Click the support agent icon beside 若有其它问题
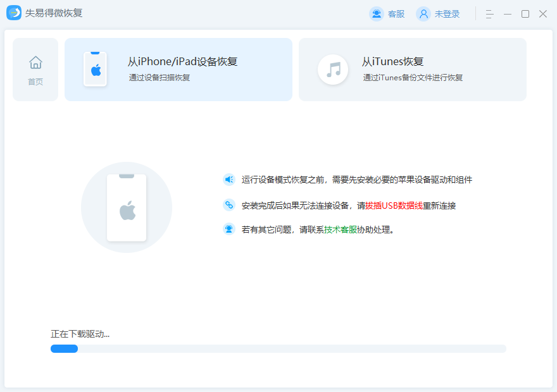Viewport: 557px width, 392px height. [229, 229]
